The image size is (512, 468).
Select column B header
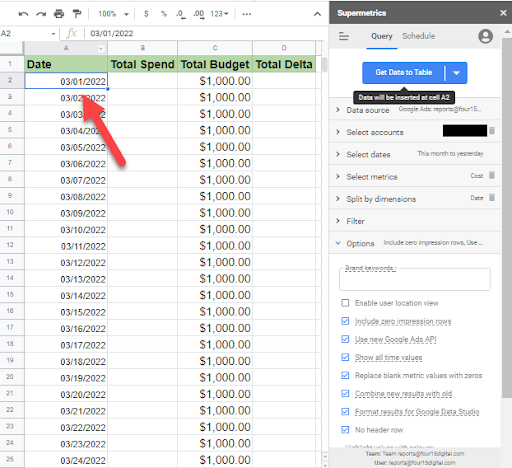click(143, 48)
